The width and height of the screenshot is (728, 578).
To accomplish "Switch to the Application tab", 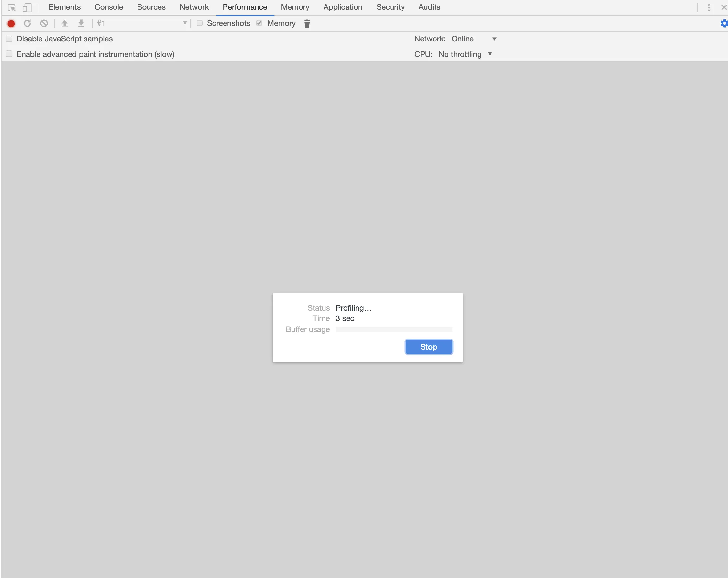I will (x=342, y=7).
